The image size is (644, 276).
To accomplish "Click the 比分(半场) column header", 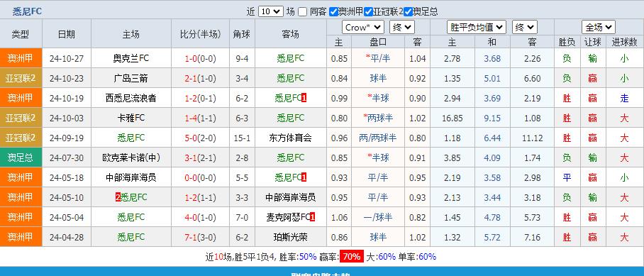I will pyautogui.click(x=201, y=34).
